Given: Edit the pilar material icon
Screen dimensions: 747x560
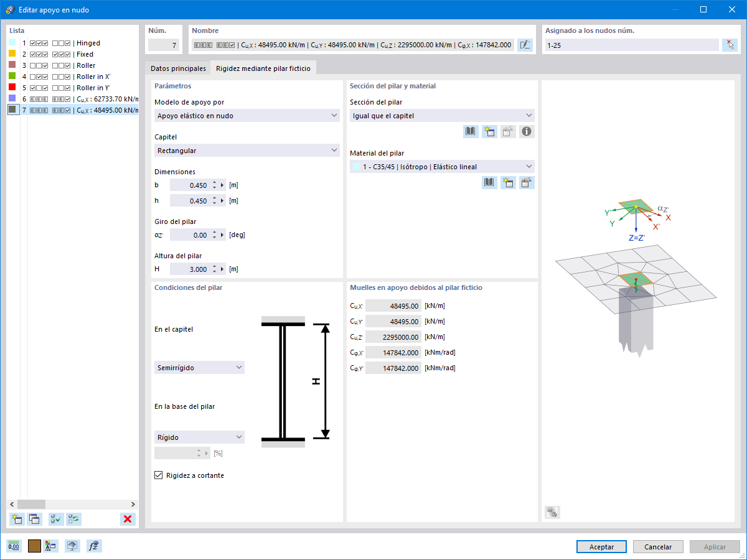Looking at the screenshot, I should 527,182.
